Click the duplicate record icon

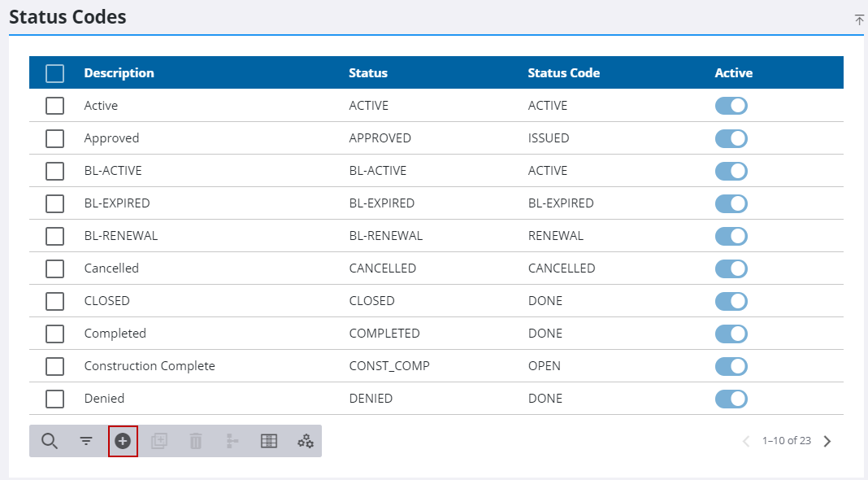(159, 441)
